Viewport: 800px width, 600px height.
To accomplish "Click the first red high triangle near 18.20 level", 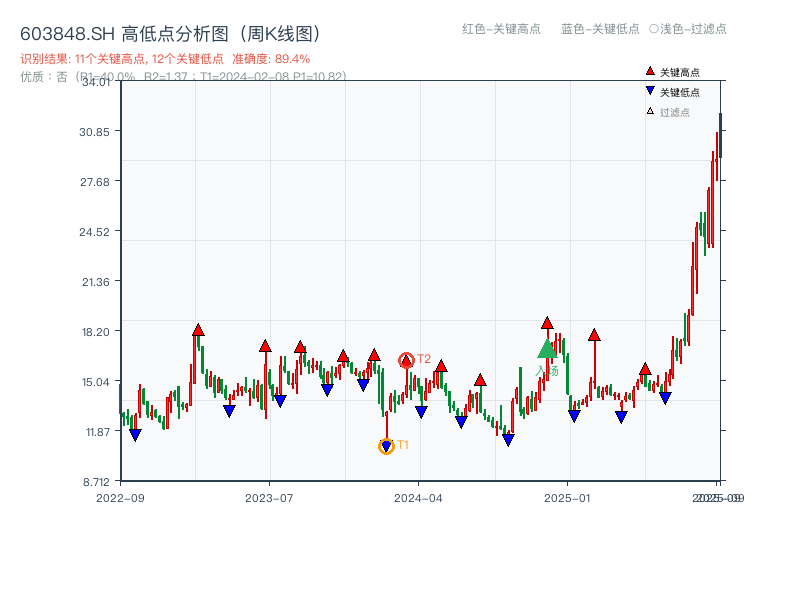I will pos(198,330).
